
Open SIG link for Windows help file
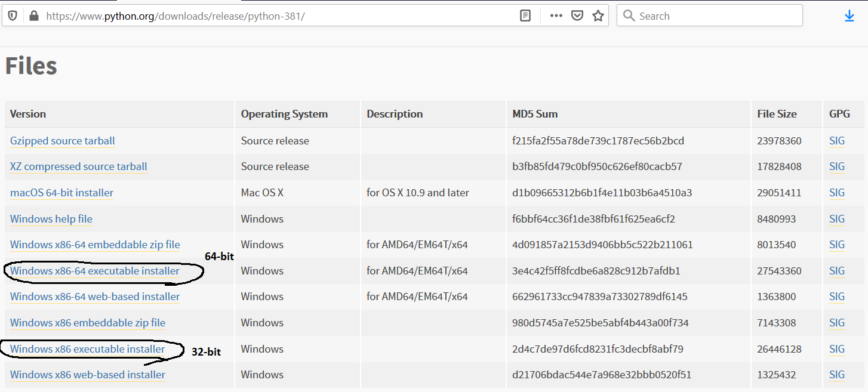[x=837, y=219]
